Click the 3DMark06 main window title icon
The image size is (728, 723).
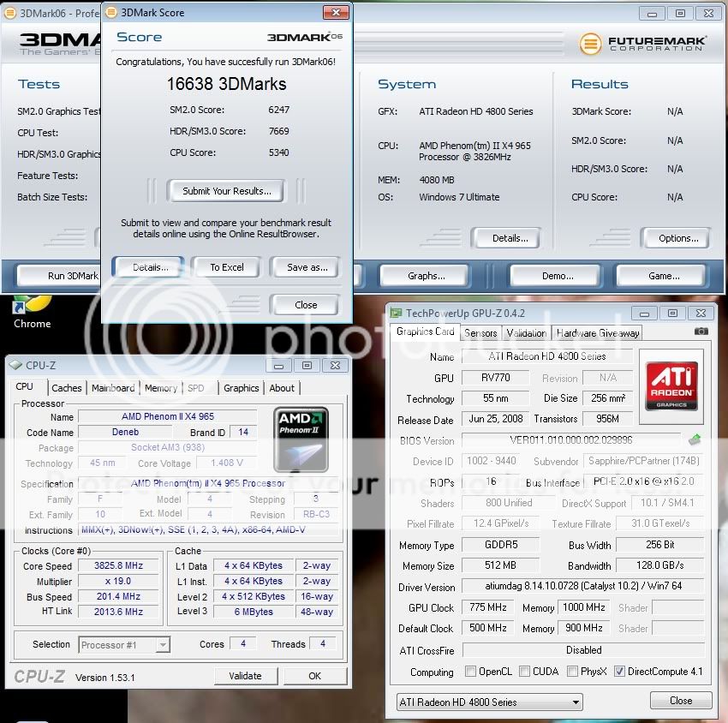tap(9, 13)
